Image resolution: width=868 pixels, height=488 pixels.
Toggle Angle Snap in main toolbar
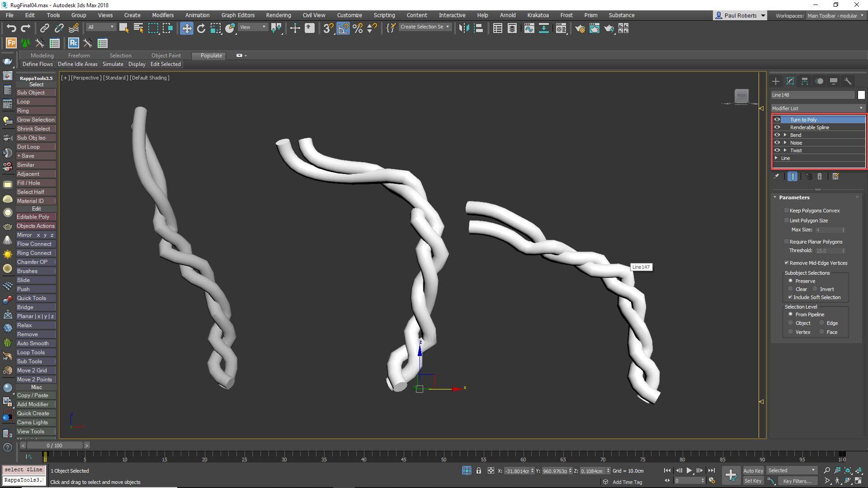pyautogui.click(x=343, y=28)
